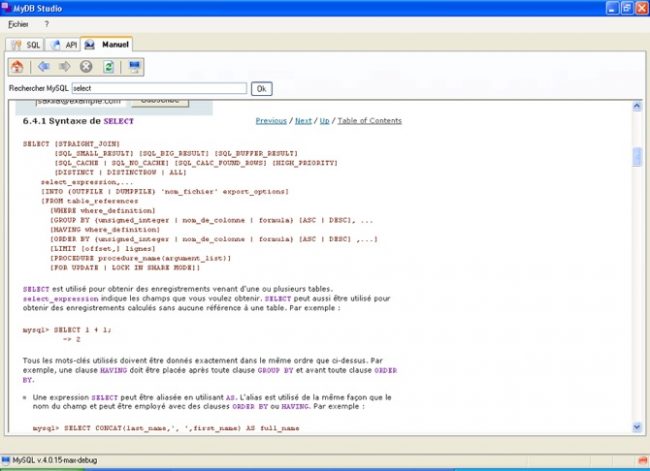Open the ? help menu
650x471 pixels.
point(46,24)
